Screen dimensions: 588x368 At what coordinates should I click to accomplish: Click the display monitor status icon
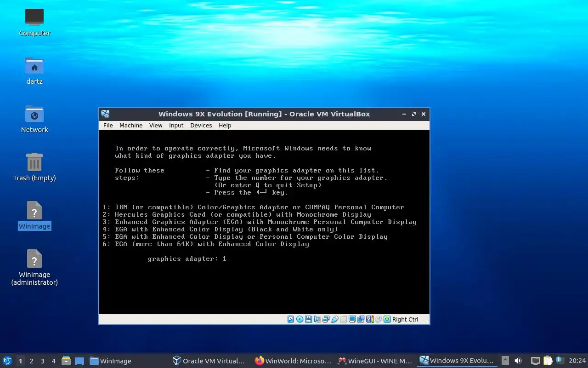point(352,319)
